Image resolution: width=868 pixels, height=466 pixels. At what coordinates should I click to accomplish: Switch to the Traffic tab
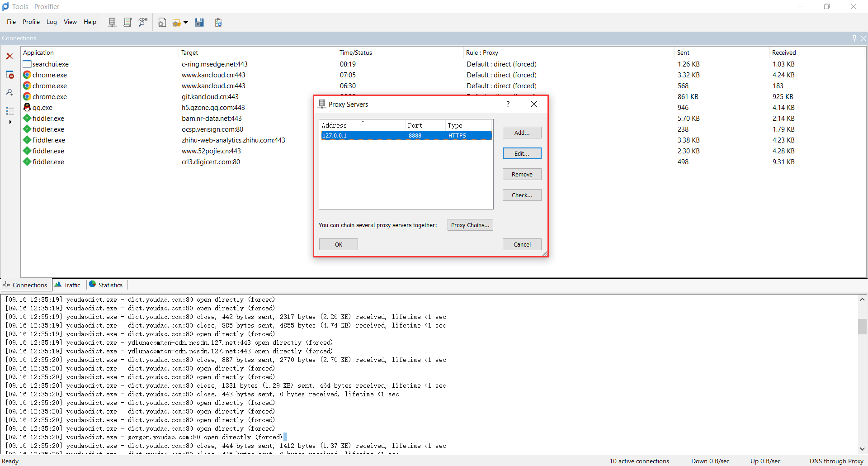pos(68,285)
